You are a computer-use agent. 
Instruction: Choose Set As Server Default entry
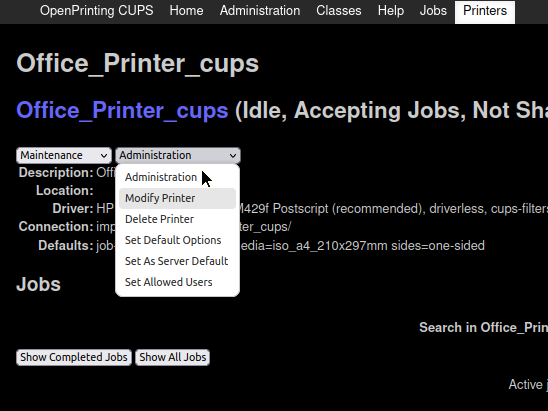coord(178,261)
